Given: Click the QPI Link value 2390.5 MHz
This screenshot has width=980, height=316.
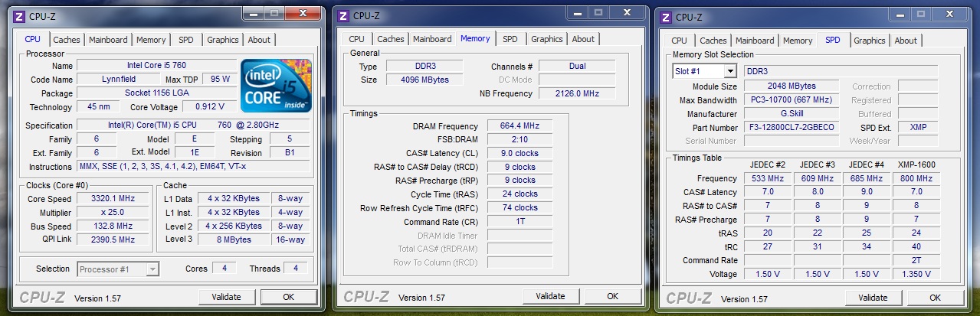Looking at the screenshot, I should click(x=113, y=239).
